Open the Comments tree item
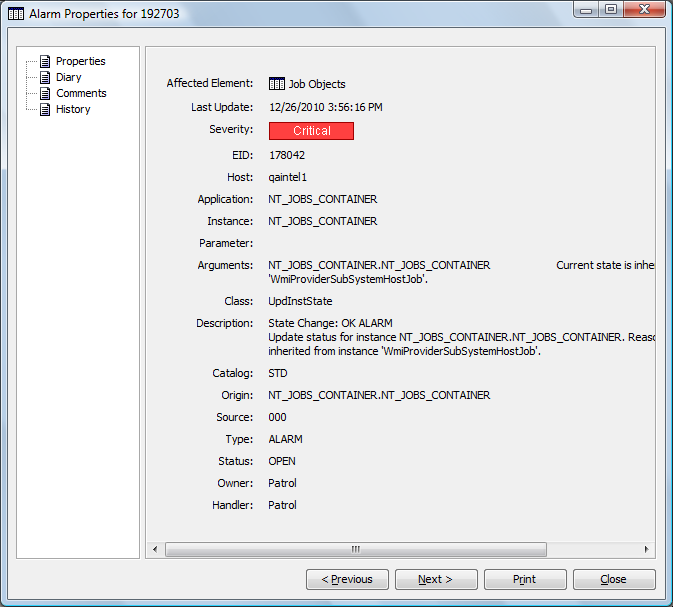The image size is (673, 607). pos(81,93)
